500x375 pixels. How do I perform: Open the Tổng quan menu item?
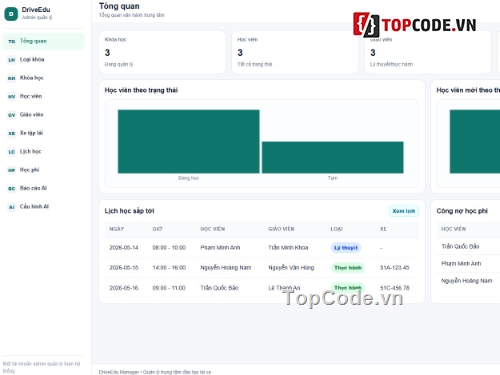44,41
